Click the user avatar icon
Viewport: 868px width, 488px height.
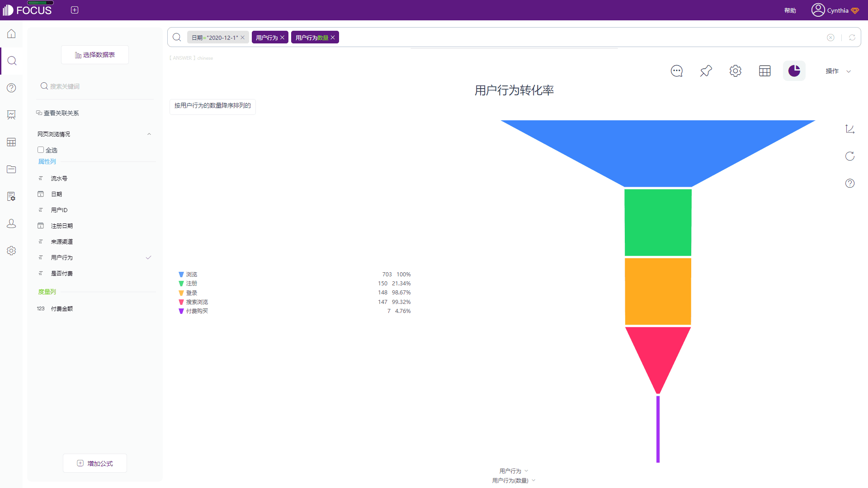pyautogui.click(x=818, y=10)
